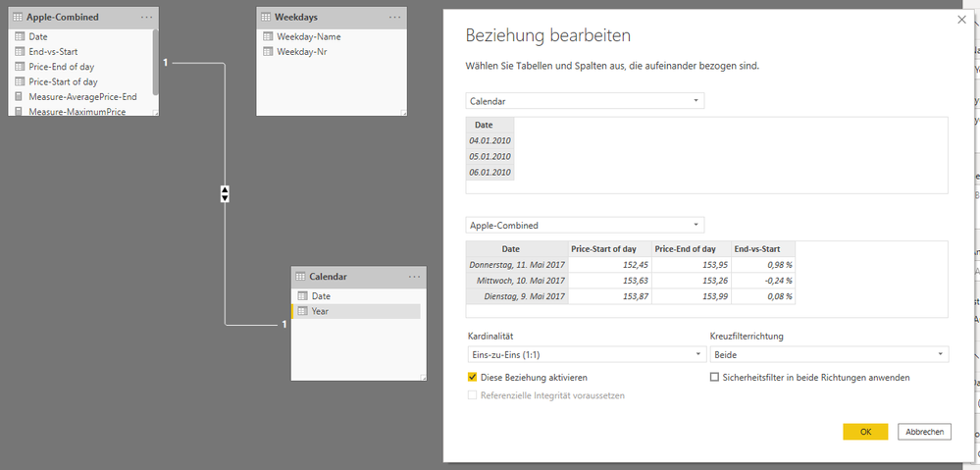Open the Calendar table options menu
Viewport: 980px width, 470px height.
(x=414, y=277)
